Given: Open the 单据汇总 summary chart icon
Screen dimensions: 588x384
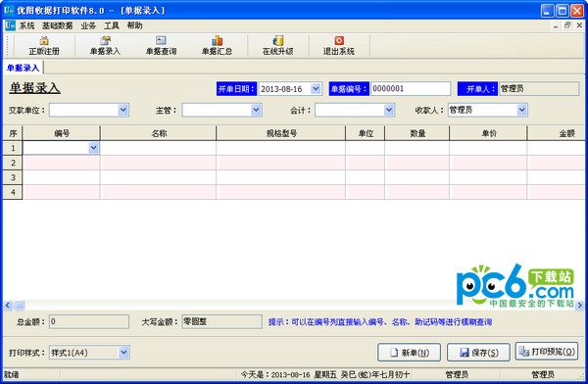Looking at the screenshot, I should 217,46.
